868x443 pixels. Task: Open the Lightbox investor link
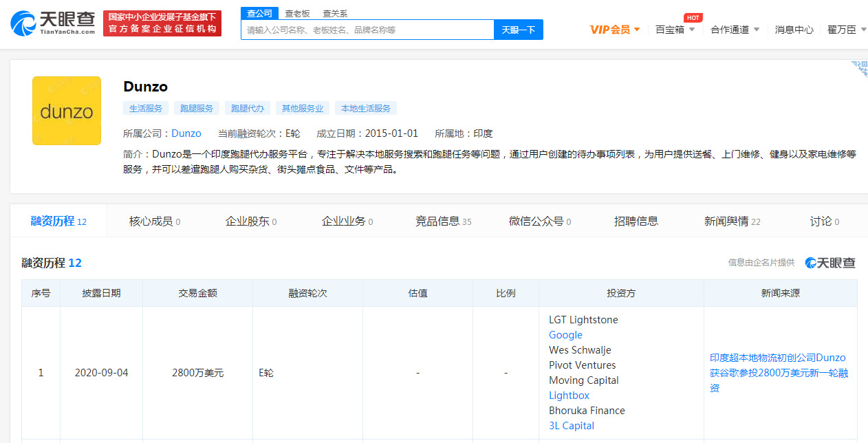pyautogui.click(x=569, y=396)
